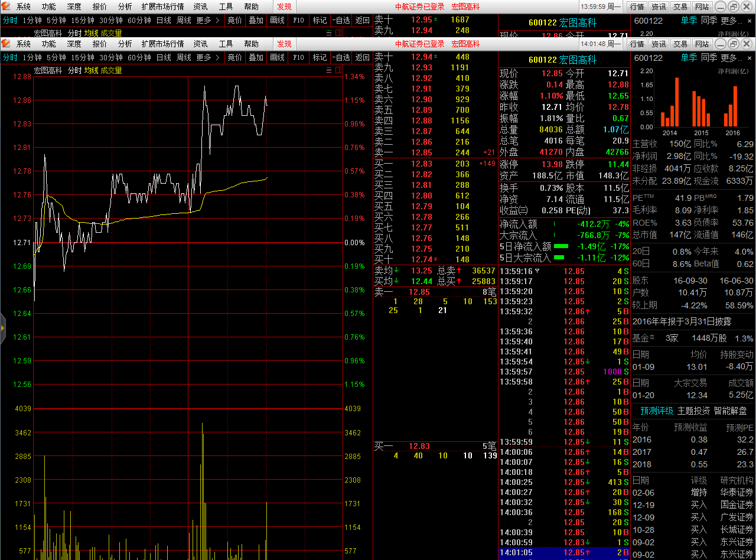Click the 5日净流入额 green bar
The width and height of the screenshot is (756, 560).
point(561,246)
